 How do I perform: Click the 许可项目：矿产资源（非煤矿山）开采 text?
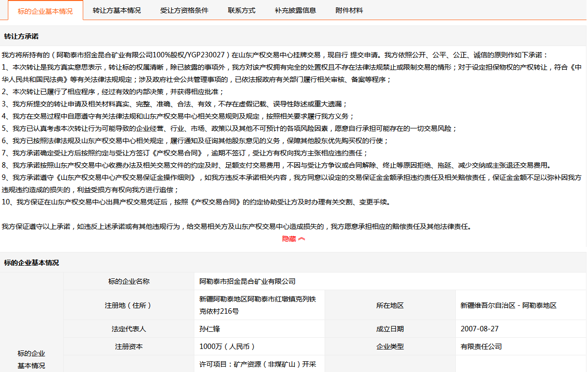(258, 365)
